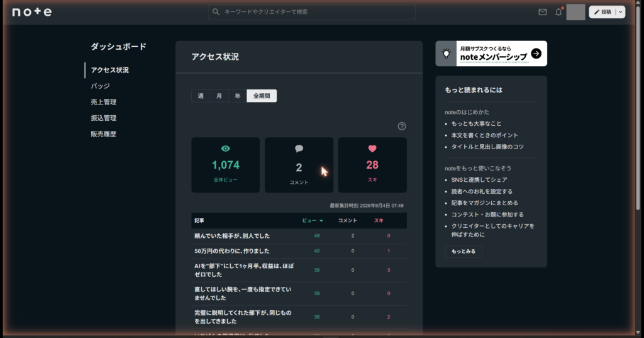The image size is (644, 338).
Task: Open バッジ in the sidebar
Action: tap(100, 86)
